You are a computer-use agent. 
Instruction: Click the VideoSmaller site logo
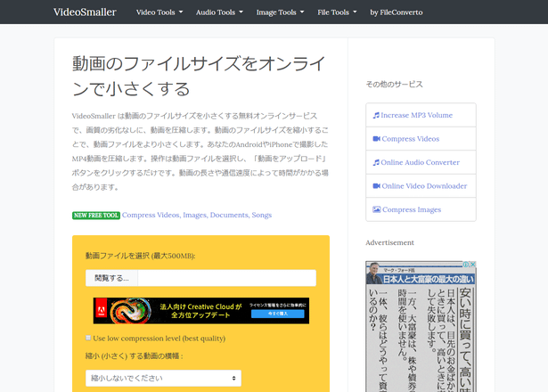[x=85, y=12]
